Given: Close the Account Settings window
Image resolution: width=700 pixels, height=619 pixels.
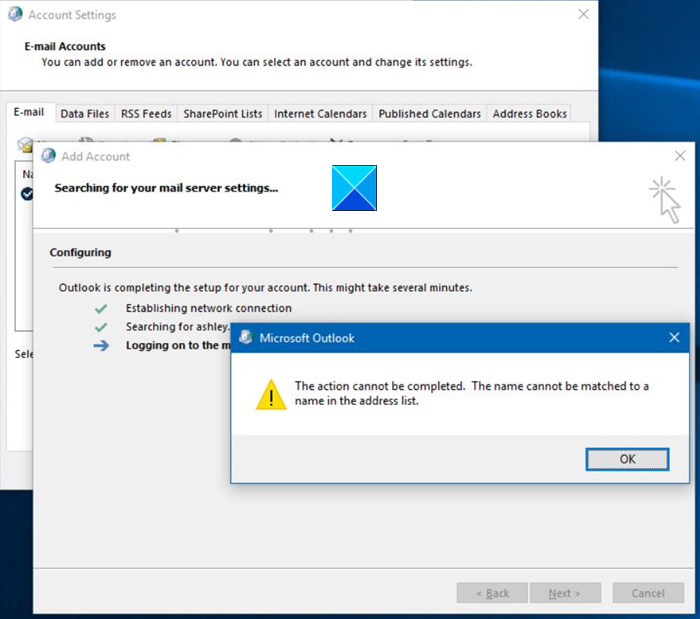Looking at the screenshot, I should click(x=583, y=14).
